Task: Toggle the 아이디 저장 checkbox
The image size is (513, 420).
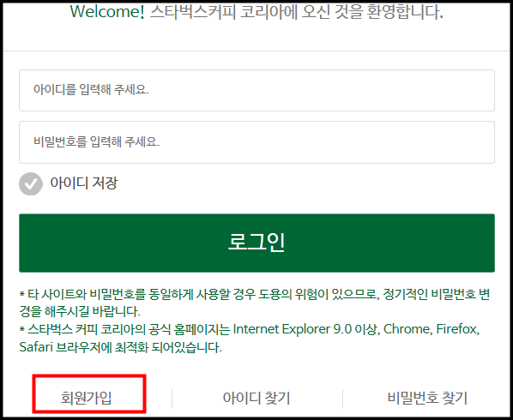Action: [x=31, y=183]
